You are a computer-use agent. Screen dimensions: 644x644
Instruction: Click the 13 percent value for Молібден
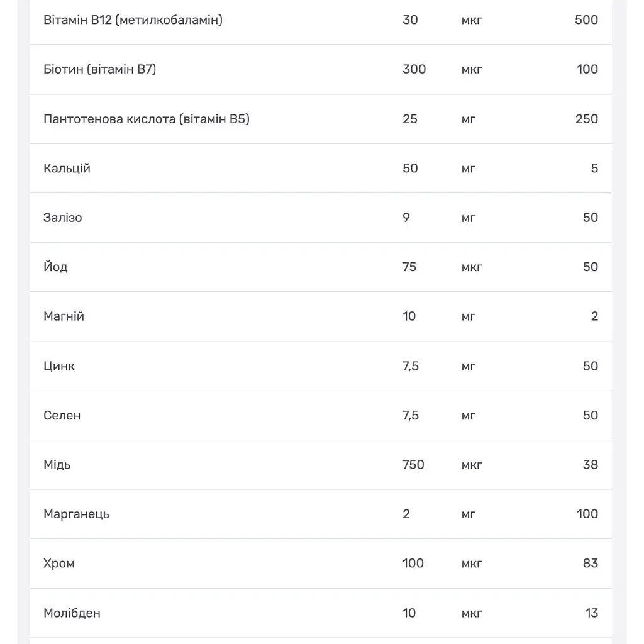591,613
